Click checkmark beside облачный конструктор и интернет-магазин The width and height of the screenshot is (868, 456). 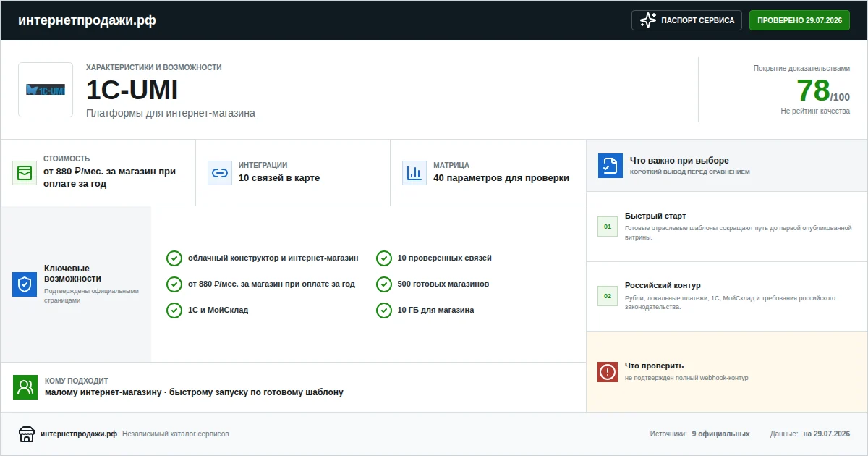point(174,258)
